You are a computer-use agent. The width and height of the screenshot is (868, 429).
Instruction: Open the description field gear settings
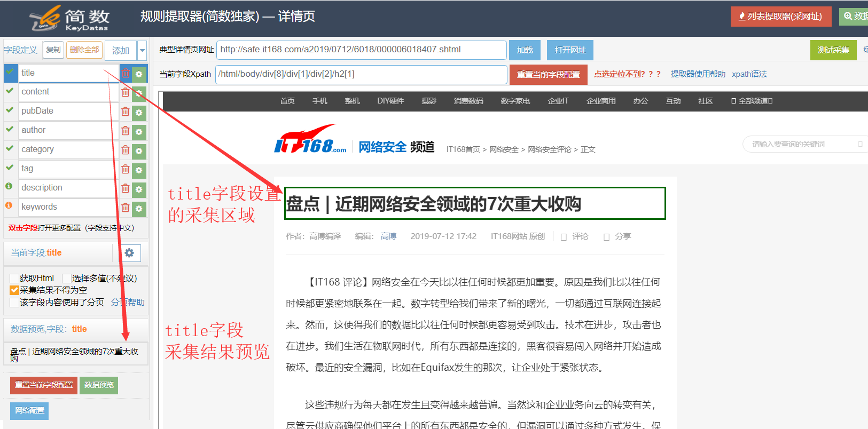(139, 189)
